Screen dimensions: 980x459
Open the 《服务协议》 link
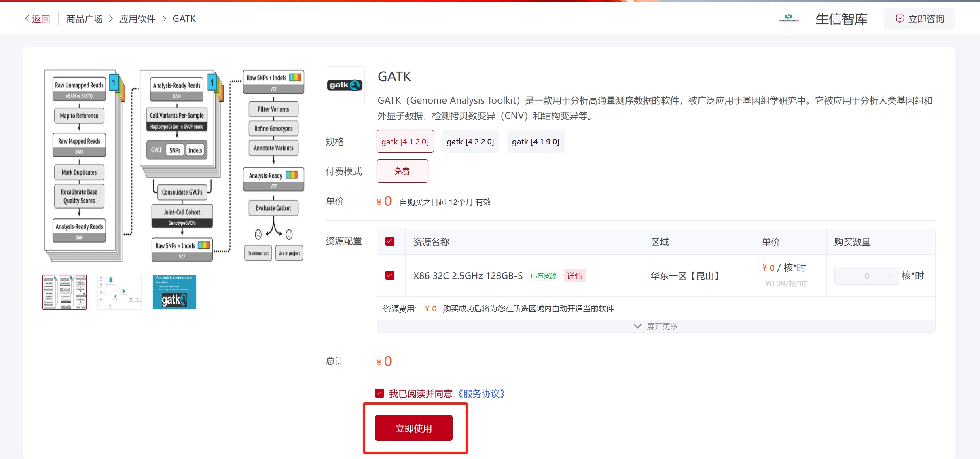[481, 393]
